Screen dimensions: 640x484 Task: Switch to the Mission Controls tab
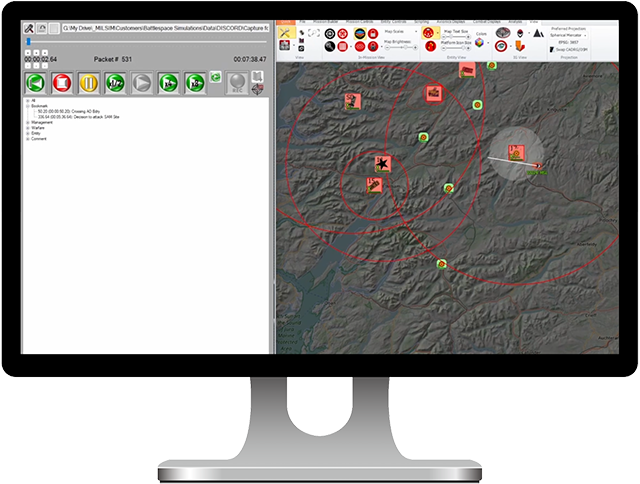pyautogui.click(x=359, y=22)
